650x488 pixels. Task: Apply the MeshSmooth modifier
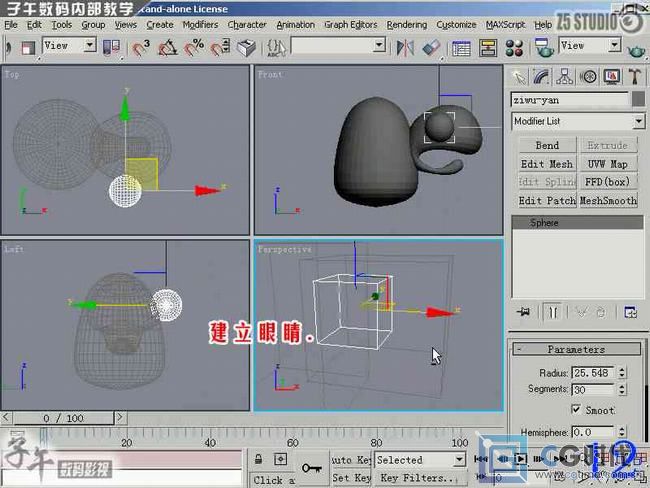pos(608,200)
